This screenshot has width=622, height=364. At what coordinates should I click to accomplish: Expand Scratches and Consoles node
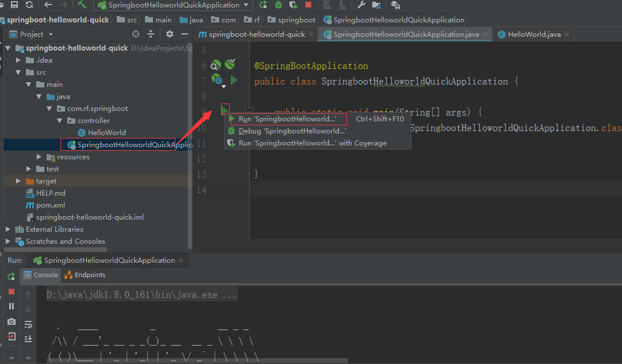pos(8,241)
